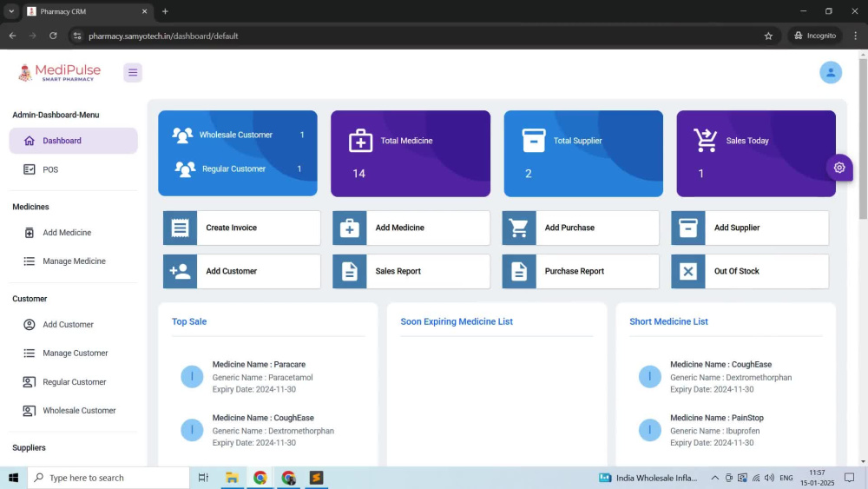
Task: Open Sublime Text from the taskbar
Action: (316, 478)
